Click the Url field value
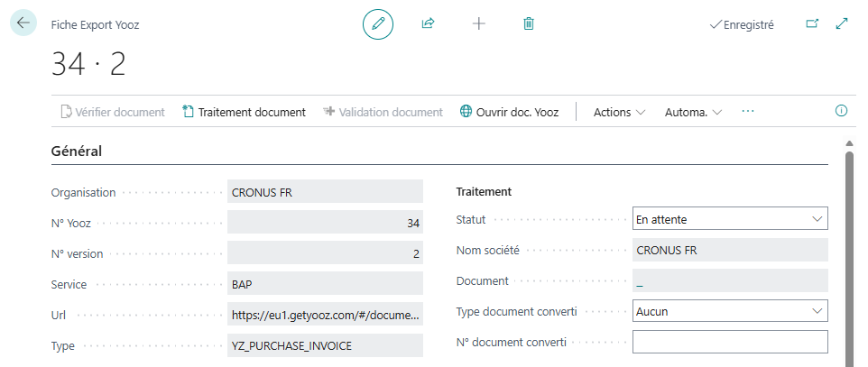This screenshot has height=367, width=868. pos(325,315)
